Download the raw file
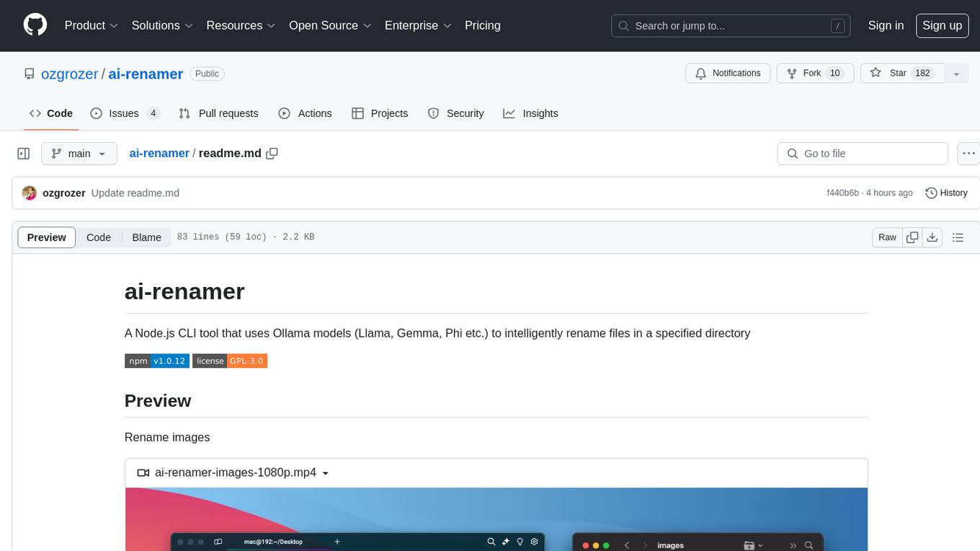 click(x=932, y=237)
